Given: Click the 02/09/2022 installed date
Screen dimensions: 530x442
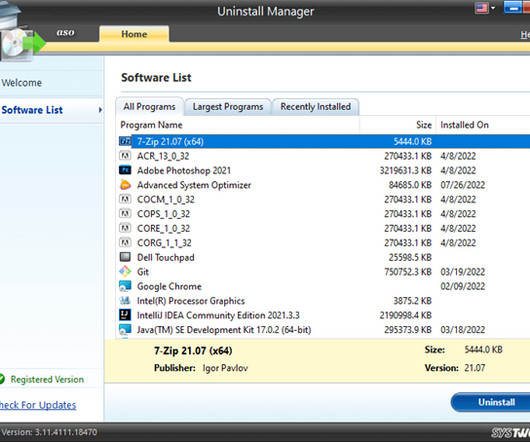Looking at the screenshot, I should pos(462,286).
